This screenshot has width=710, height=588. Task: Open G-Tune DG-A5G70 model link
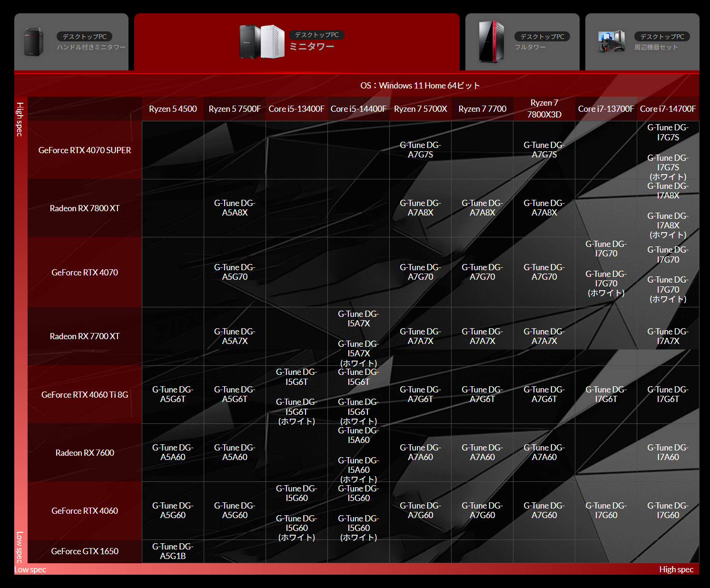click(x=235, y=272)
